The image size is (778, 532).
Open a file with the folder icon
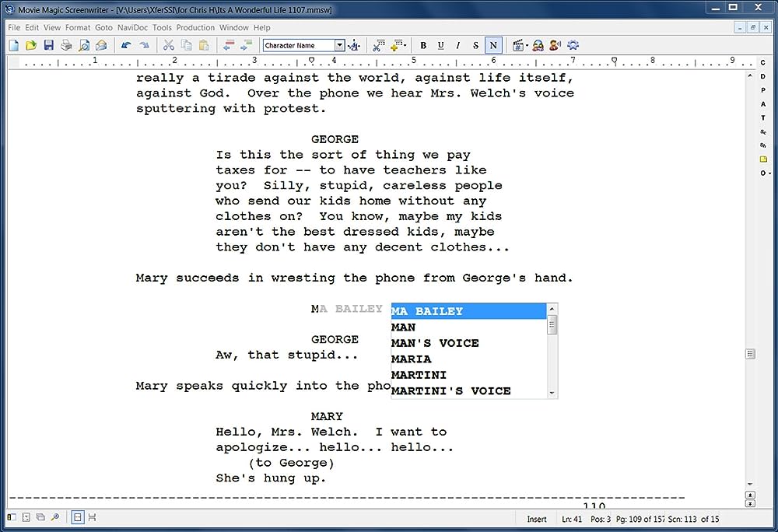click(x=31, y=46)
